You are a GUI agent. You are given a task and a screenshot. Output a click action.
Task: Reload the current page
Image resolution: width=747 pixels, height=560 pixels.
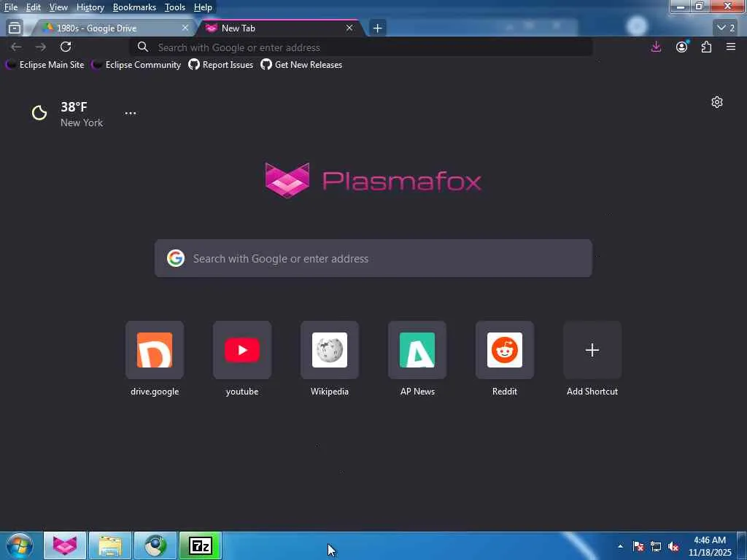point(66,47)
